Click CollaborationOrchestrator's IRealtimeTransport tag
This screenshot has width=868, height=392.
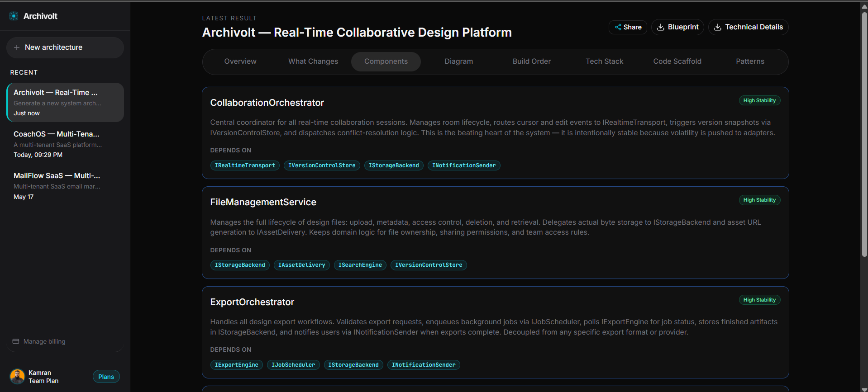click(x=245, y=165)
